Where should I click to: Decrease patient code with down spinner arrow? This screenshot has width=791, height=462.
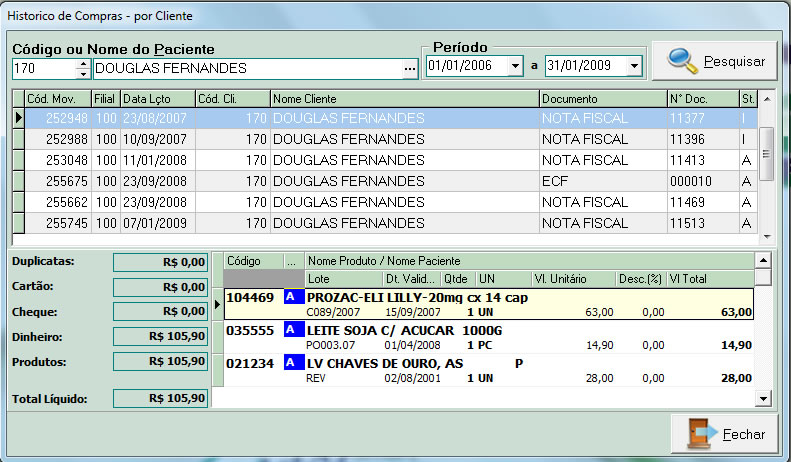coord(83,74)
